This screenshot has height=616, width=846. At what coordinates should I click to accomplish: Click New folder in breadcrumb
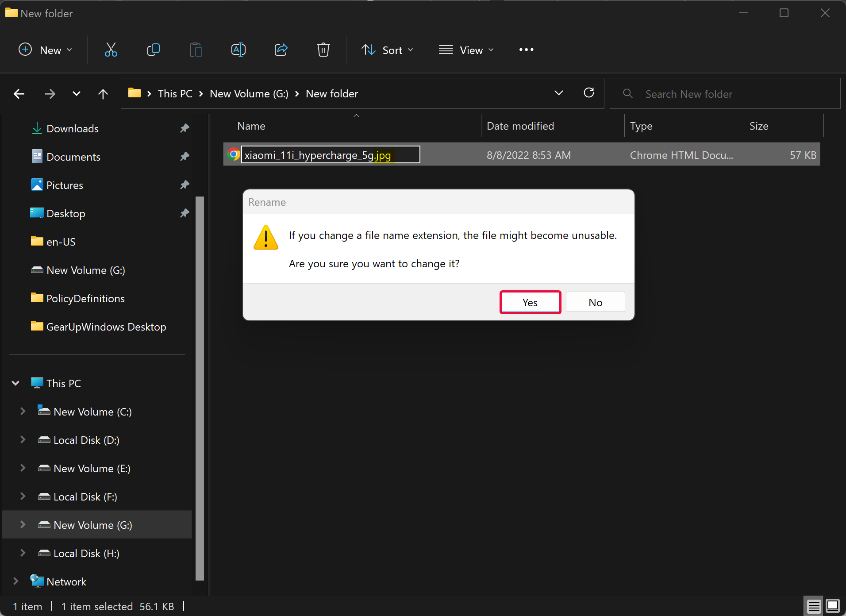click(x=332, y=93)
